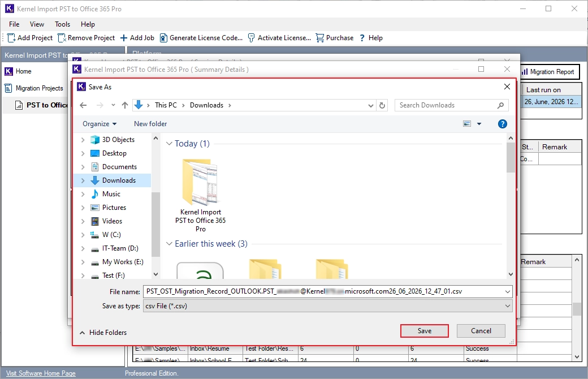Select W (C:) drive
The width and height of the screenshot is (588, 379).
tap(111, 235)
